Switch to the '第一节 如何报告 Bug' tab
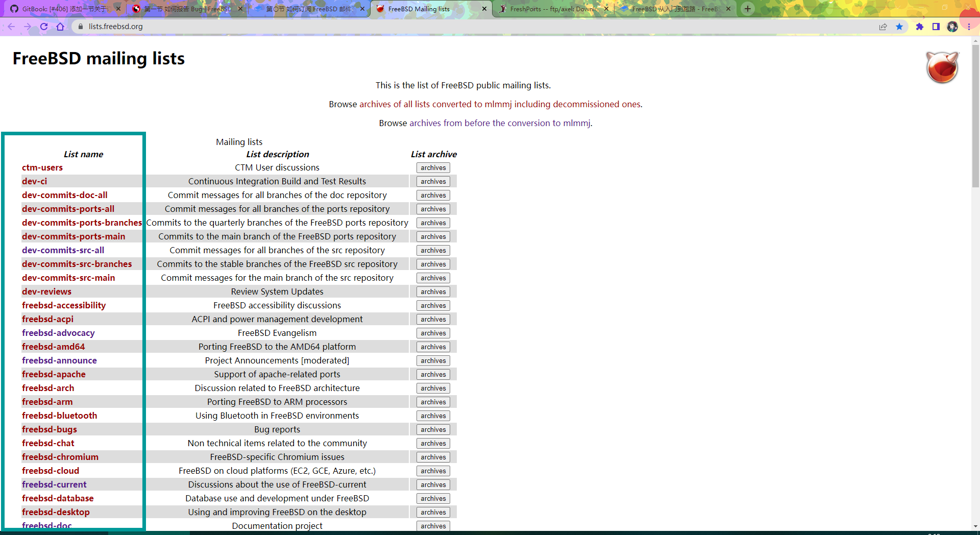Image resolution: width=980 pixels, height=535 pixels. (186, 9)
